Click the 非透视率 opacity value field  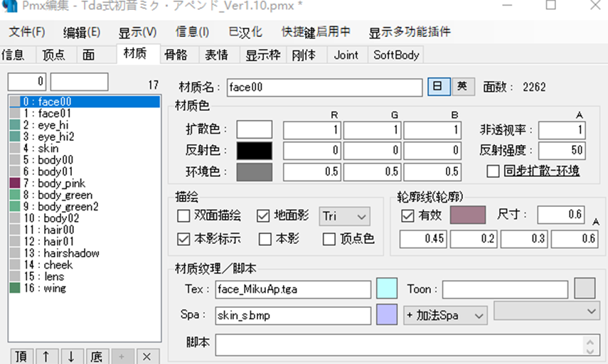tap(562, 130)
